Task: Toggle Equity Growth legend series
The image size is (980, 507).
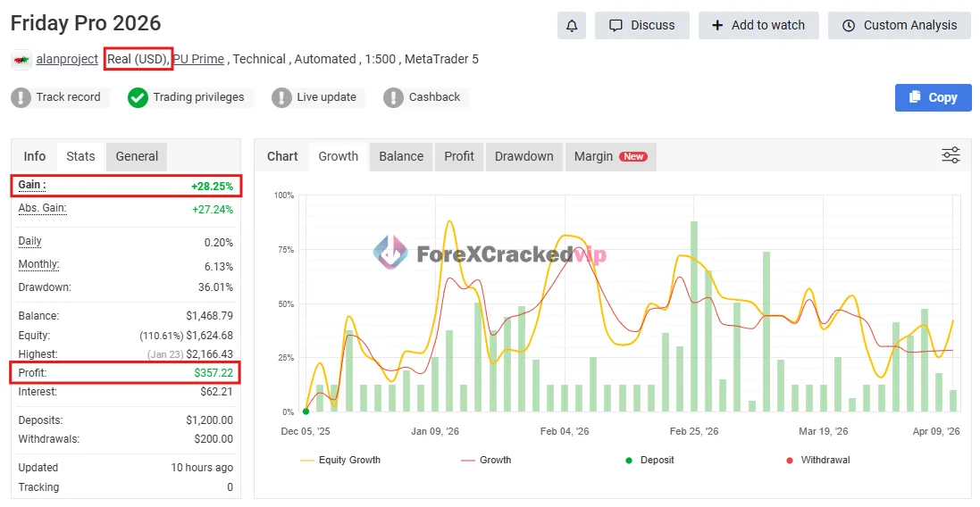Action: coord(340,461)
